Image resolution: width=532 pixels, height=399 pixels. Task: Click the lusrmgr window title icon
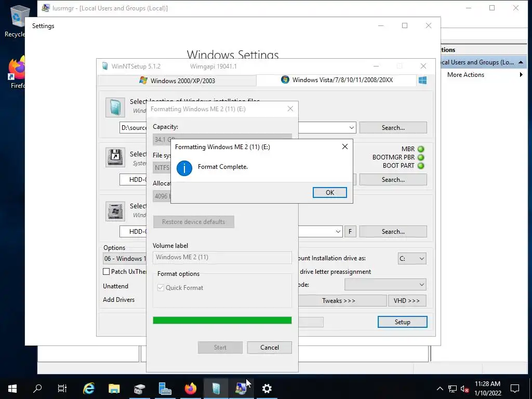[x=46, y=8]
